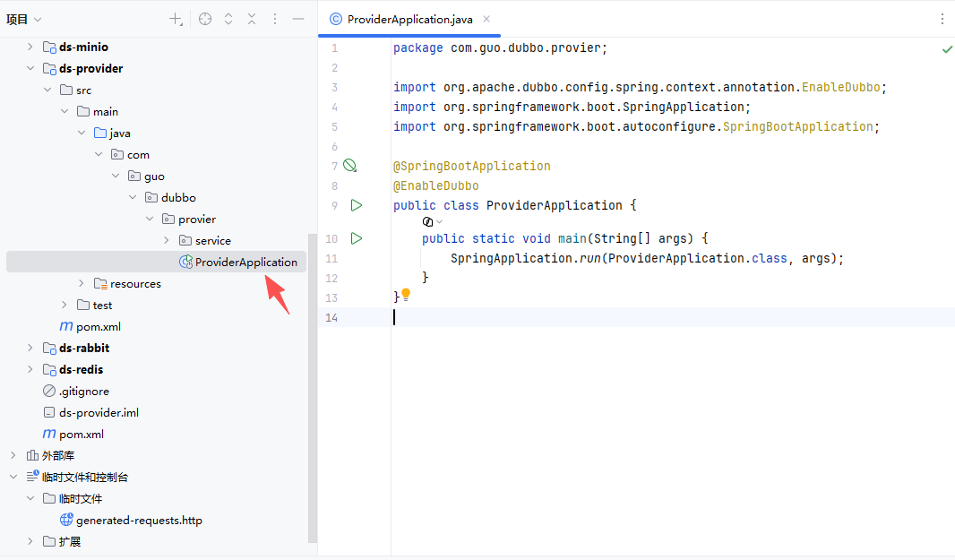Expand the ds-minio module
The height and width of the screenshot is (560, 955).
coord(30,47)
